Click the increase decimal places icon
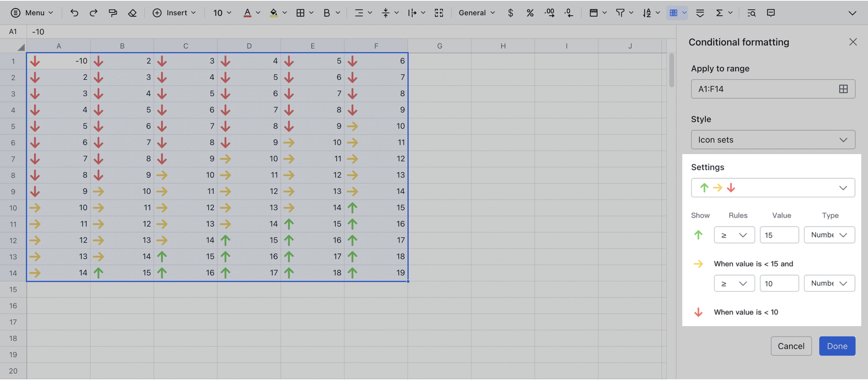868x380 pixels. [x=549, y=12]
